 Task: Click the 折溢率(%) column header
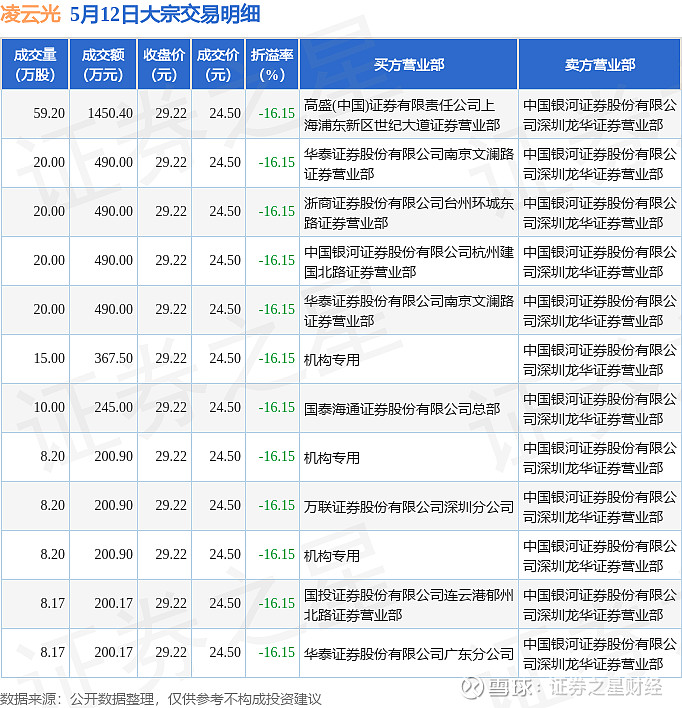pos(272,65)
